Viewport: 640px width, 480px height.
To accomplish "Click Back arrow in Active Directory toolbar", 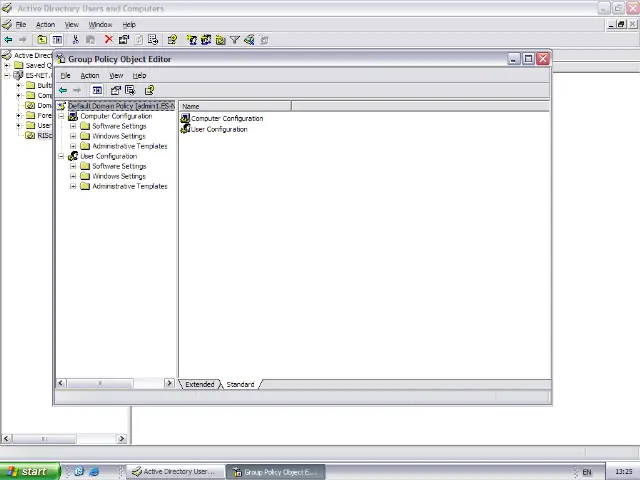I will (8, 40).
